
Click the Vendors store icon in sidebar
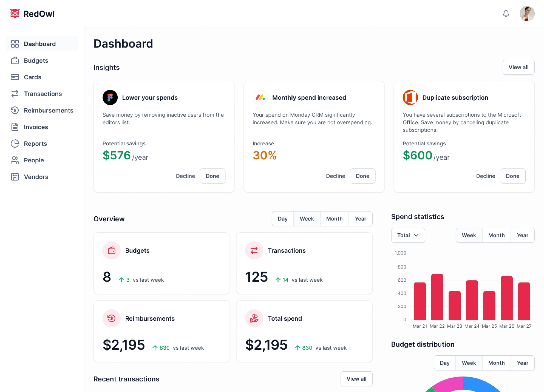coord(15,177)
